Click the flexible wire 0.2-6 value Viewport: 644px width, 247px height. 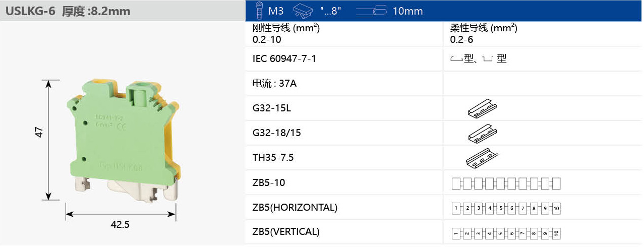(x=461, y=39)
